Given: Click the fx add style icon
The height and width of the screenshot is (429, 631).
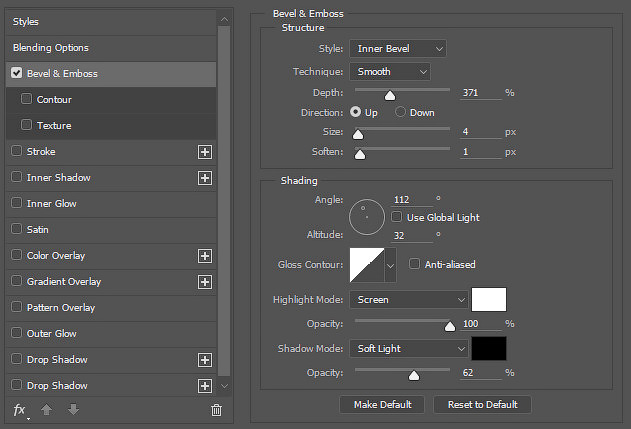Looking at the screenshot, I should coord(20,410).
